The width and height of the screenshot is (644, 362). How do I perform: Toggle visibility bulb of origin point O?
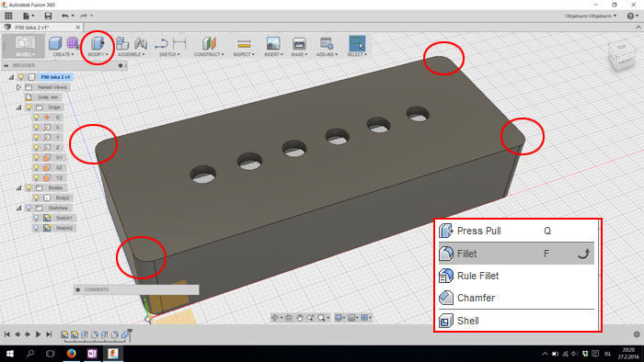(37, 118)
